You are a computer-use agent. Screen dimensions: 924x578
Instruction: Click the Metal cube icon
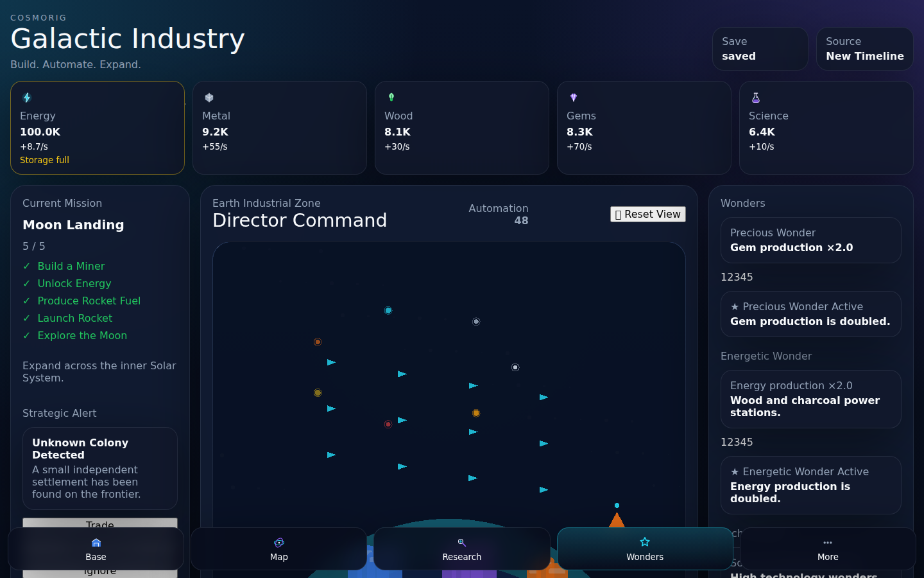point(209,98)
